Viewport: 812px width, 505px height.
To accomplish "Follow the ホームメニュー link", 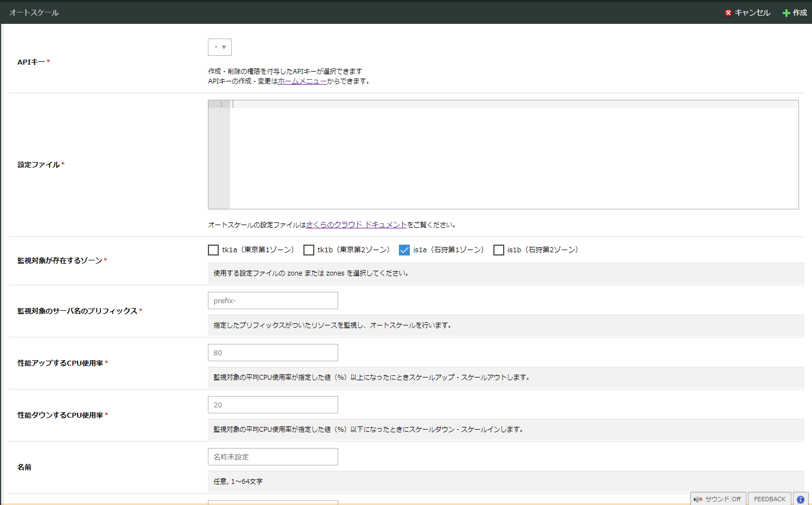I will coord(302,81).
